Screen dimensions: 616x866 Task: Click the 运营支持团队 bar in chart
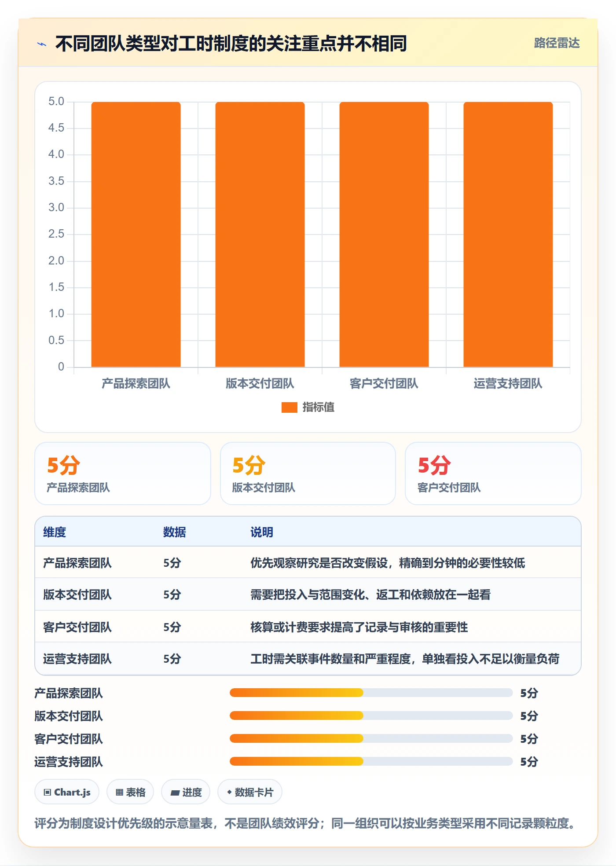(508, 234)
